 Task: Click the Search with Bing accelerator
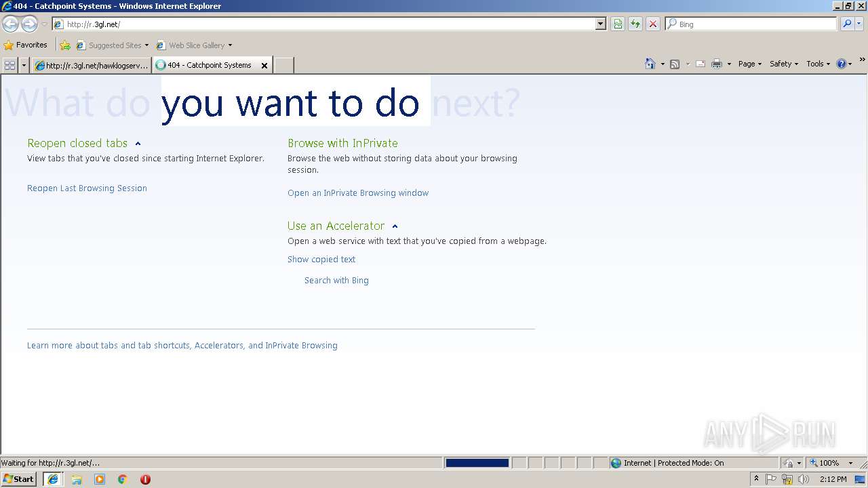(x=336, y=281)
